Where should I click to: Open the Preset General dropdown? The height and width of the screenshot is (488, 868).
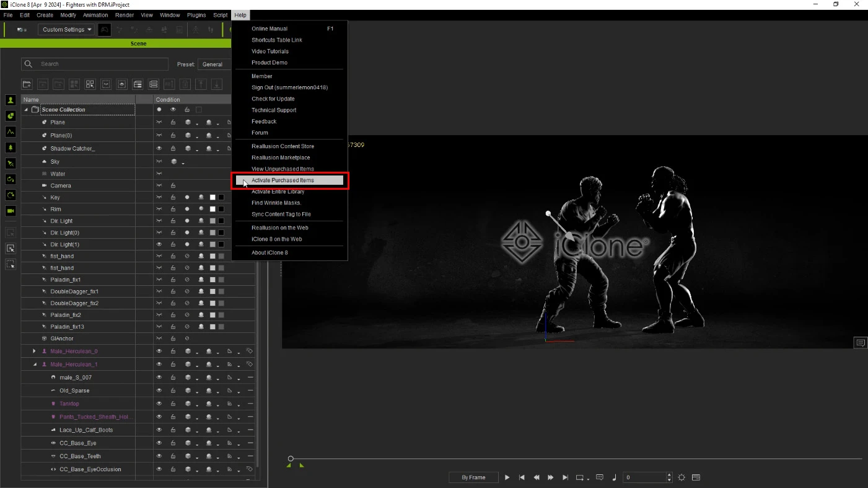(214, 64)
